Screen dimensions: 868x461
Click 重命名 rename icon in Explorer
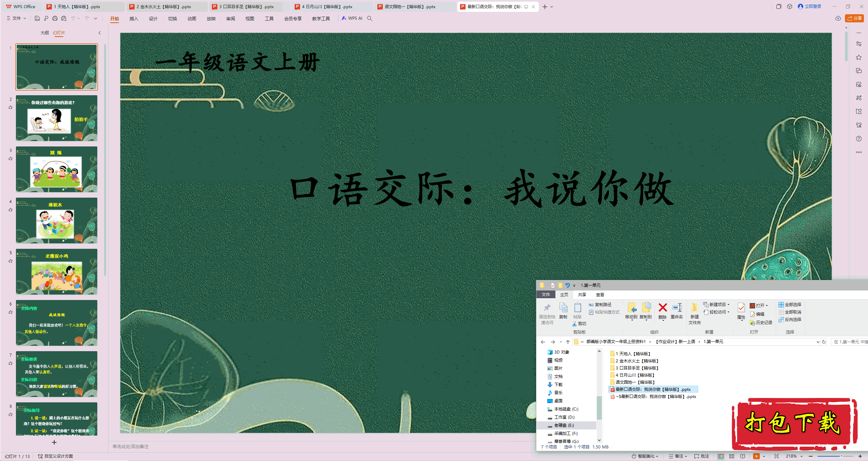pyautogui.click(x=677, y=311)
